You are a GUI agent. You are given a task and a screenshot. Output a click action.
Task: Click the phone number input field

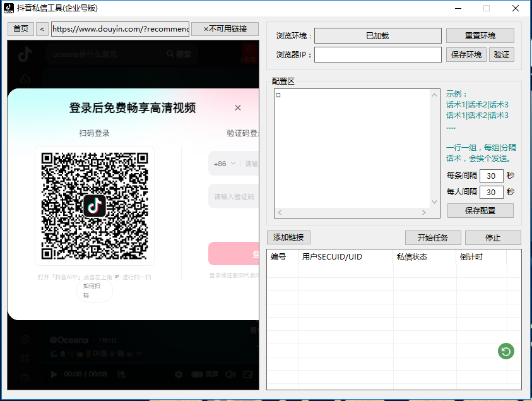(251, 164)
